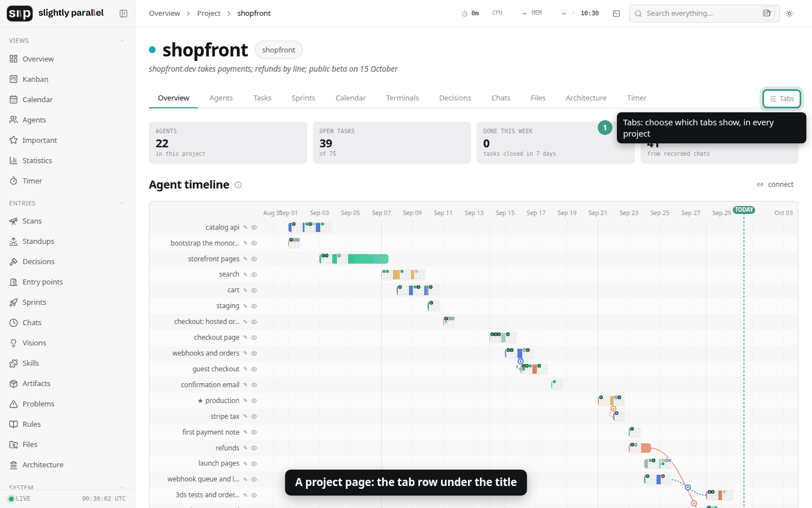Hide the storefront pages timeline row

point(254,259)
